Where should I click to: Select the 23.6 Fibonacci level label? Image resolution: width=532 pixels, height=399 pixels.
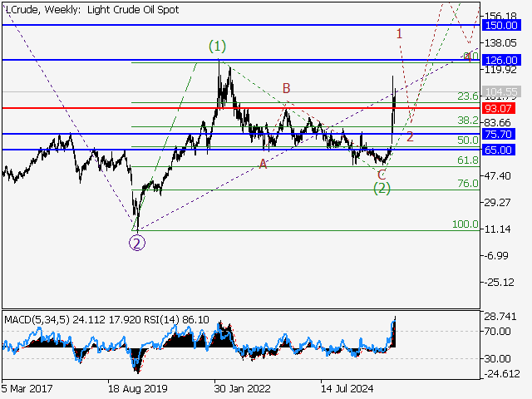click(x=468, y=96)
